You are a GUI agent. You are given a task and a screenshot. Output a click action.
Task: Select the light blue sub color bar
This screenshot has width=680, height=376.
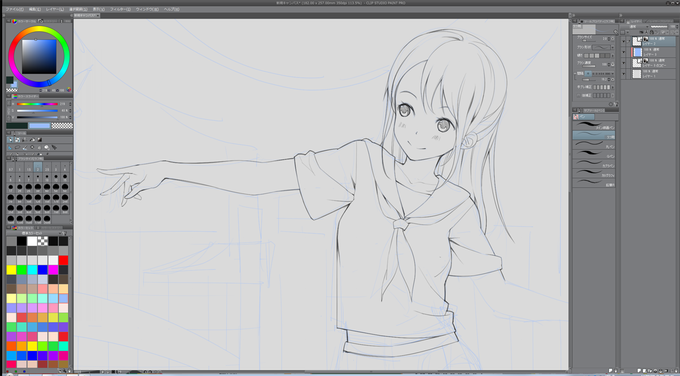pos(39,126)
